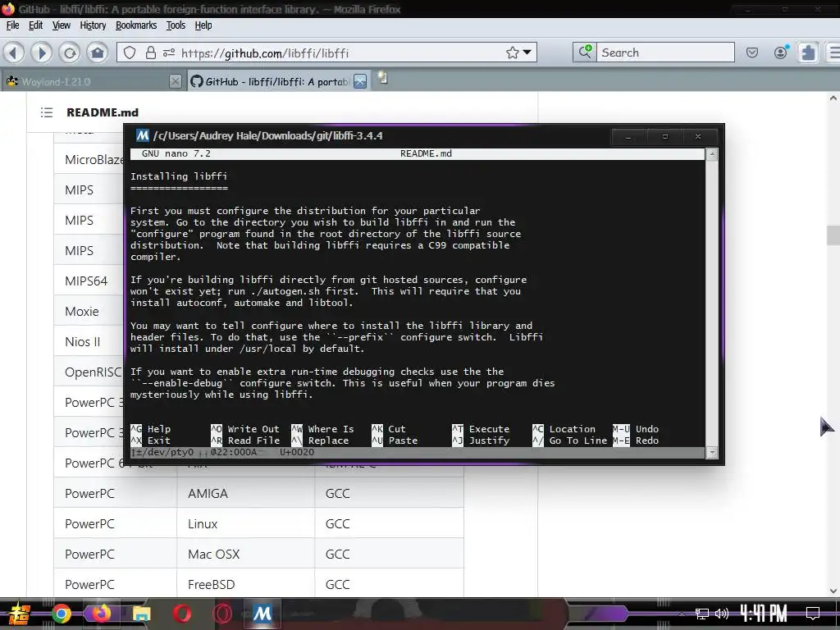Image resolution: width=840 pixels, height=630 pixels.
Task: Open History menu in Firefox
Action: click(x=93, y=25)
